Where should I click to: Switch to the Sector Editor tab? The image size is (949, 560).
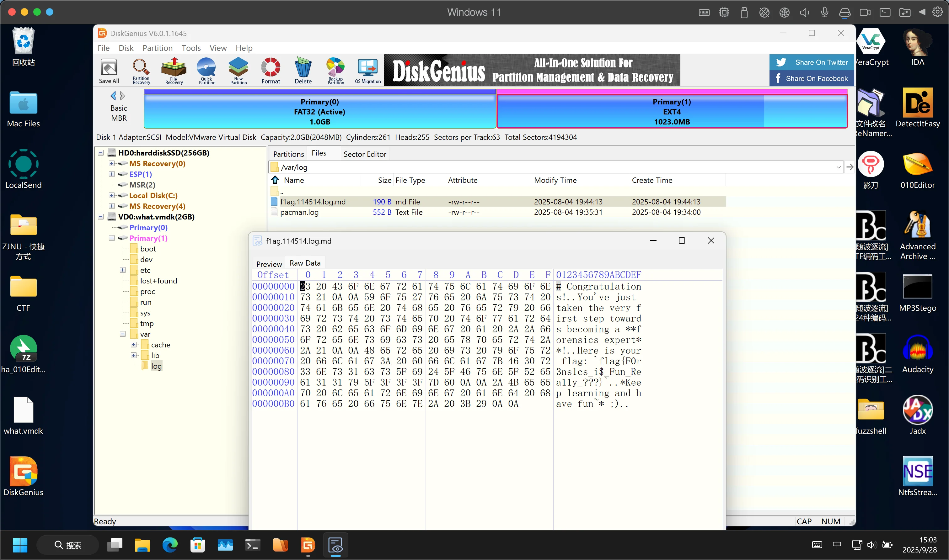point(364,154)
